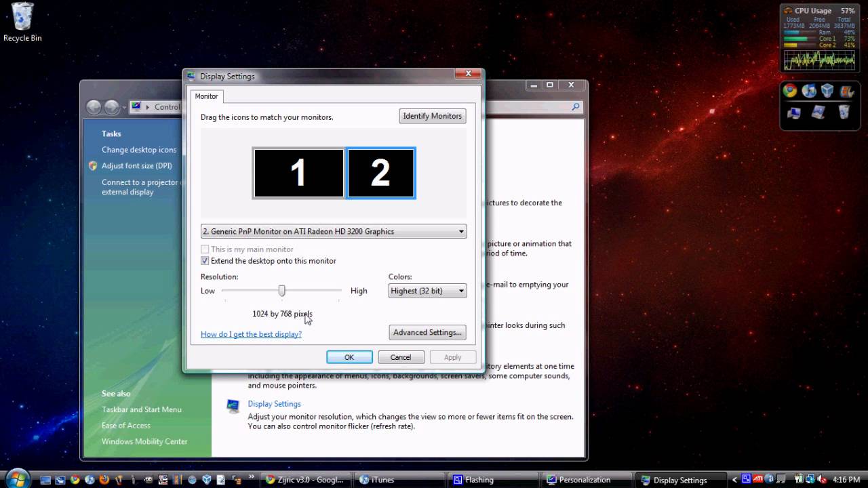Viewport: 868px width, 488px height.
Task: Click the Windows Start orb
Action: [18, 479]
